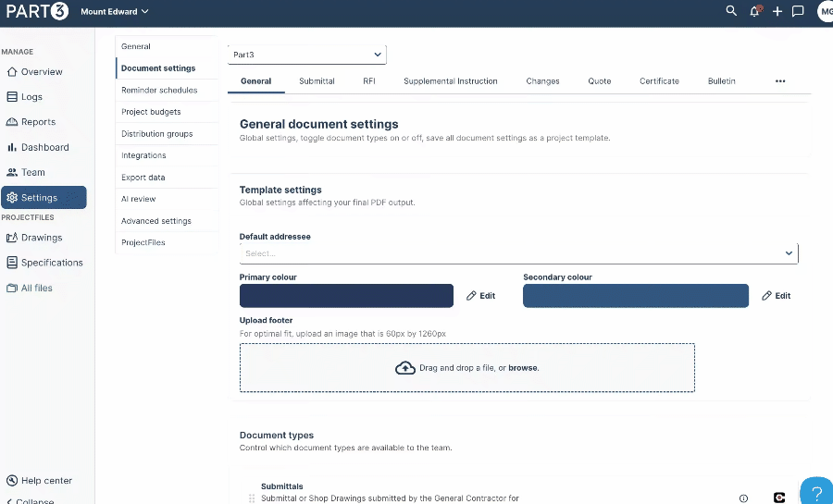
Task: Click the Secondary colour swatch
Action: click(635, 296)
